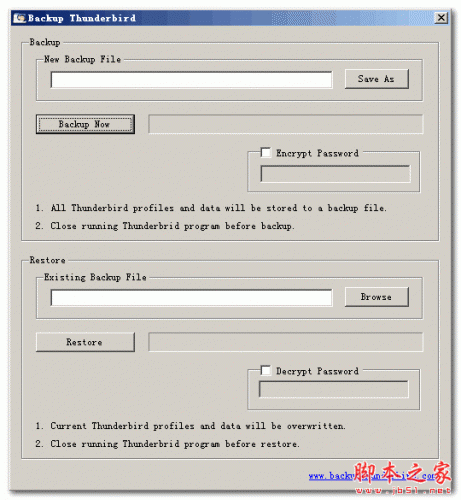461x500 pixels.
Task: Tick the Decrypt Password checkbox
Action: 266,370
